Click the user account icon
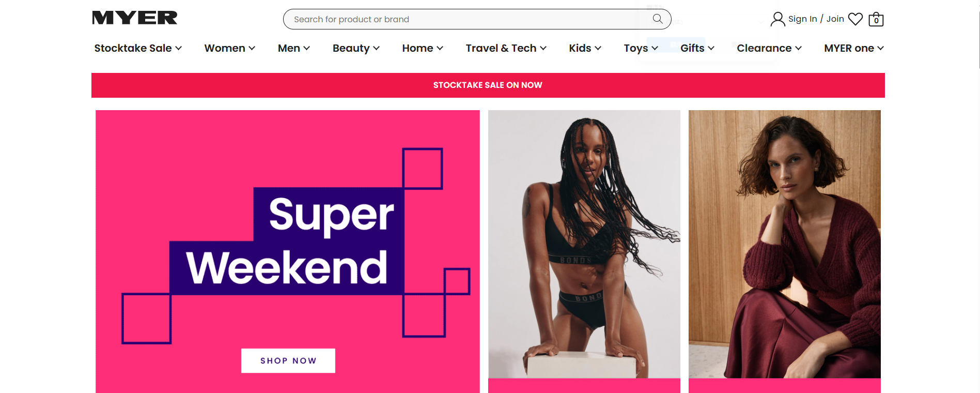 pyautogui.click(x=777, y=19)
